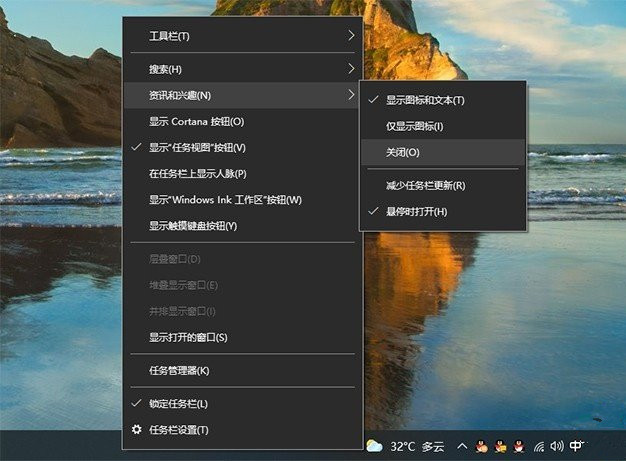Viewport: 626px width, 461px height.
Task: Click the gear icon beside 任务栏设置(T)
Action: [x=137, y=430]
